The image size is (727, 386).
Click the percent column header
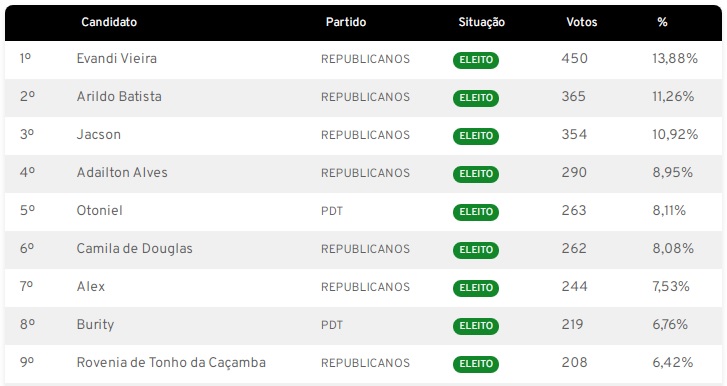[x=662, y=22]
